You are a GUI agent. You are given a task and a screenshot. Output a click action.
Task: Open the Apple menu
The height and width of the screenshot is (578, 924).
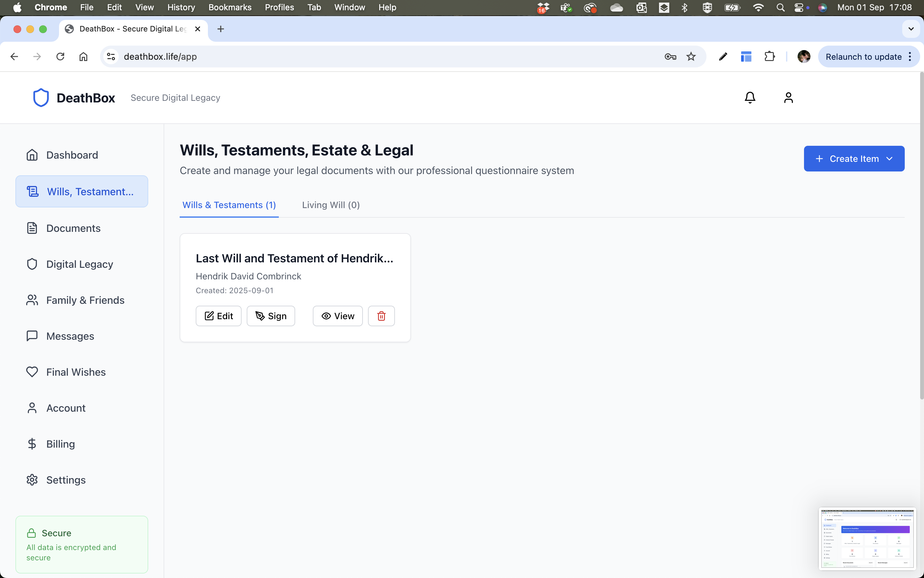click(17, 7)
